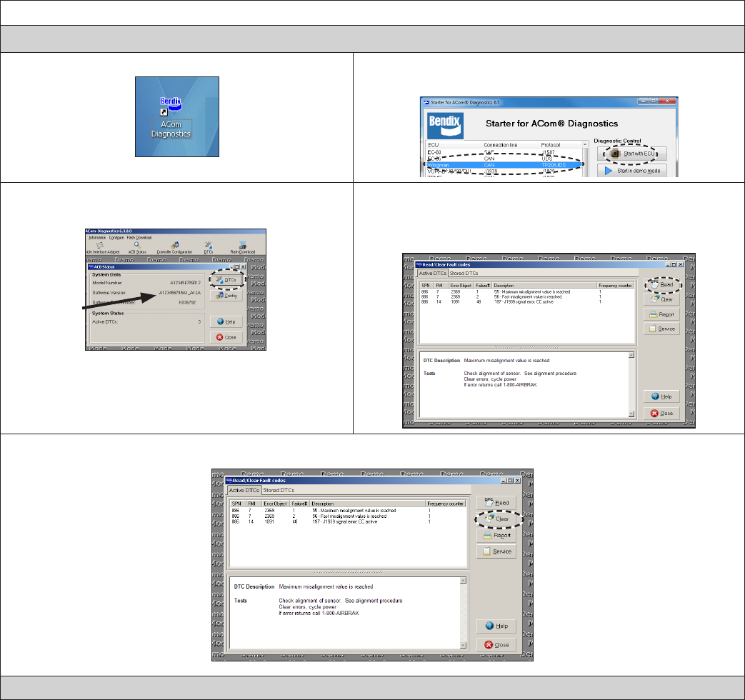This screenshot has height=700, width=745.
Task: Open the ACom Diagnostics desktop shortcut
Action: [x=171, y=117]
